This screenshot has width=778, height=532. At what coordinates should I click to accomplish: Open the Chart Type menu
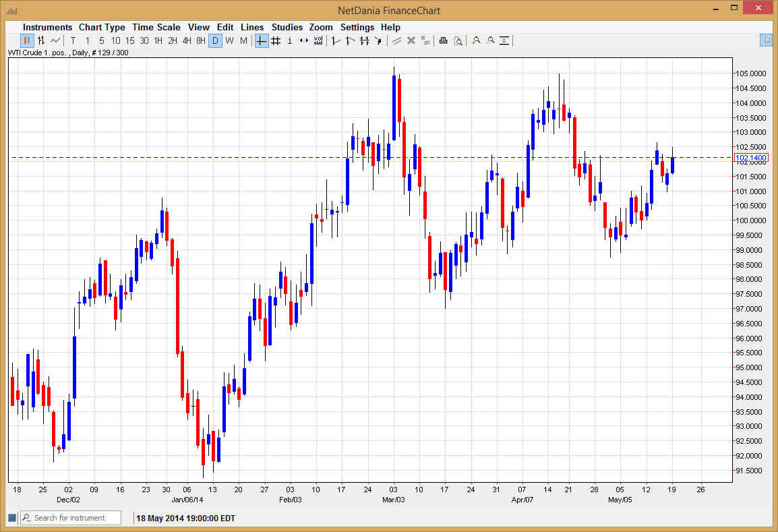pos(102,27)
